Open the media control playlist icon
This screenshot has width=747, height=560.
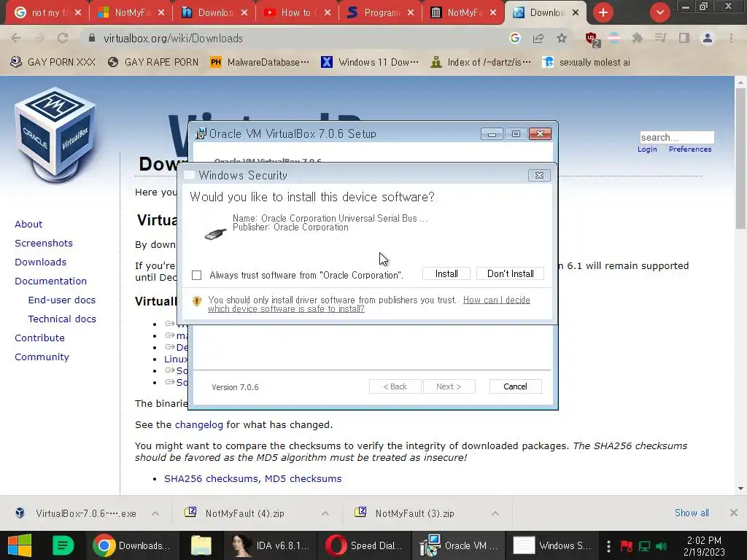pos(660,39)
